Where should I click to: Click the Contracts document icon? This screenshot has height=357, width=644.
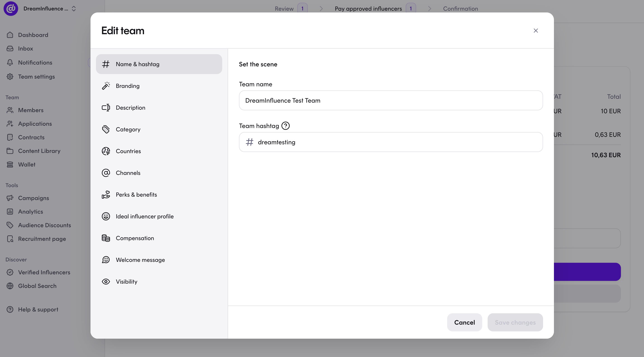tap(10, 137)
